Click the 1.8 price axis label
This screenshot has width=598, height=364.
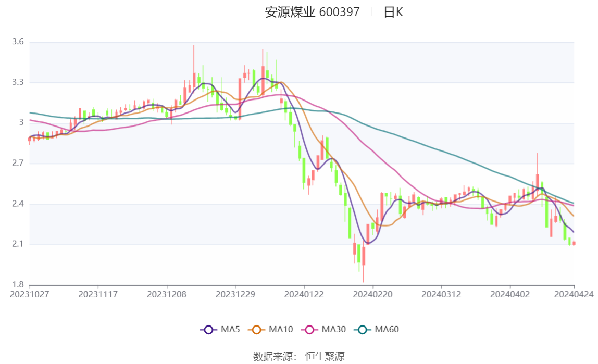(x=18, y=285)
